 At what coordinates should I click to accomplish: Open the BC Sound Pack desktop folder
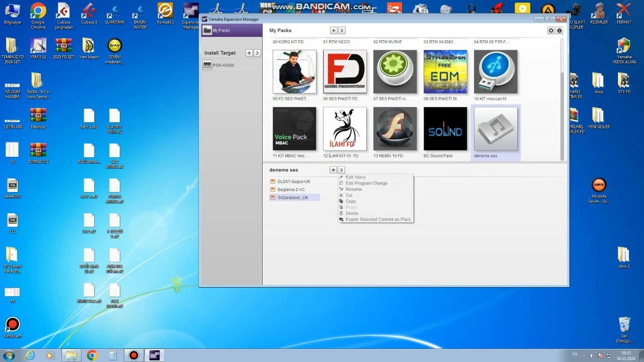[x=12, y=260]
